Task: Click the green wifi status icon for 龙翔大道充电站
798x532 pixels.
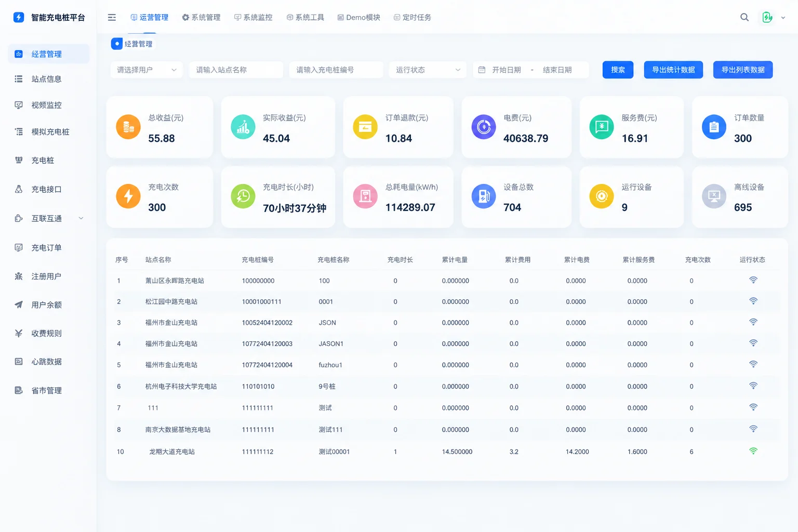Action: tap(753, 451)
